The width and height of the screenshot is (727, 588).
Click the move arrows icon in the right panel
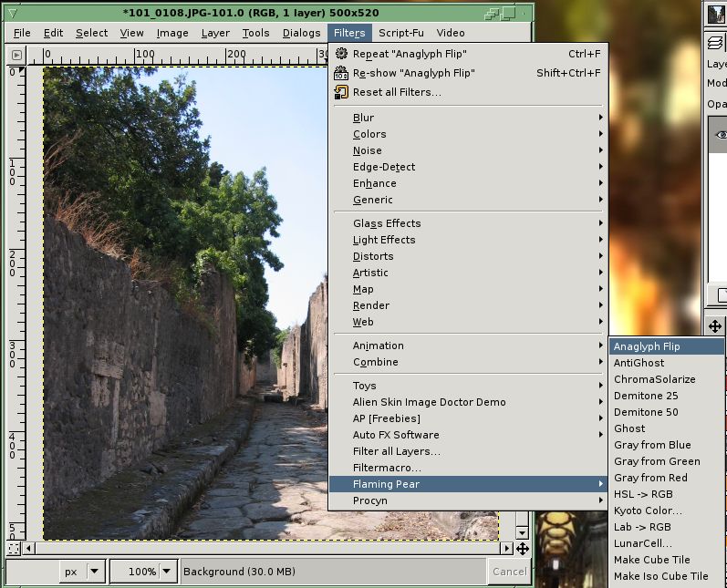(715, 326)
